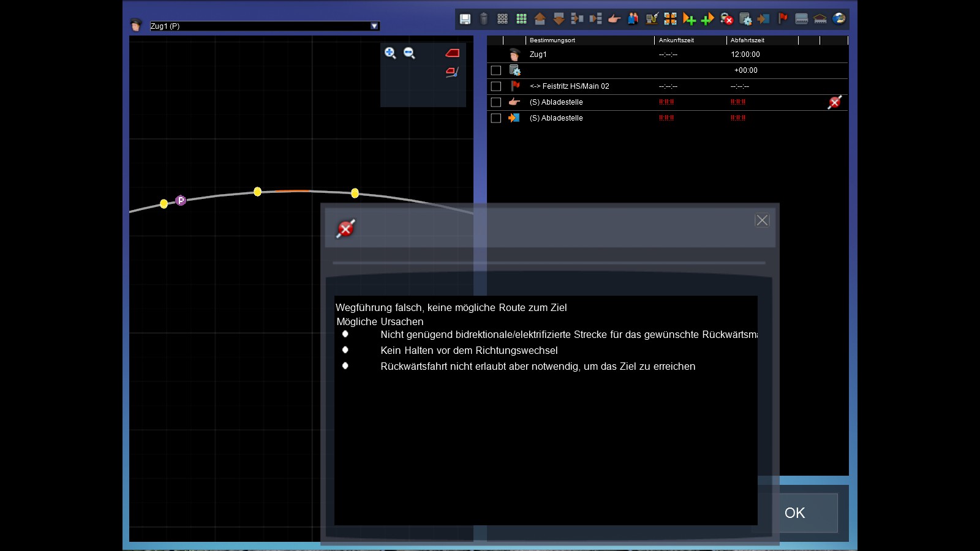The width and height of the screenshot is (980, 551).
Task: Close the error dialog with the X
Action: click(762, 220)
